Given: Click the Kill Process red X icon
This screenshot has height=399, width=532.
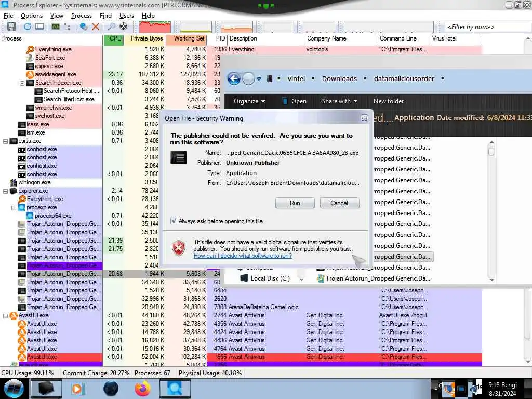Looking at the screenshot, I should pyautogui.click(x=96, y=26).
